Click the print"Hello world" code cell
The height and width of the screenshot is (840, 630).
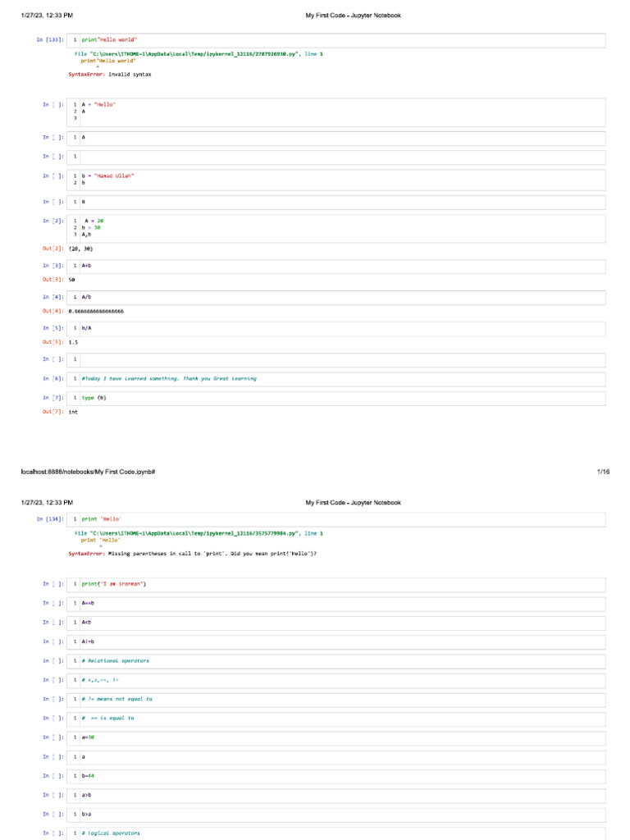[336, 40]
